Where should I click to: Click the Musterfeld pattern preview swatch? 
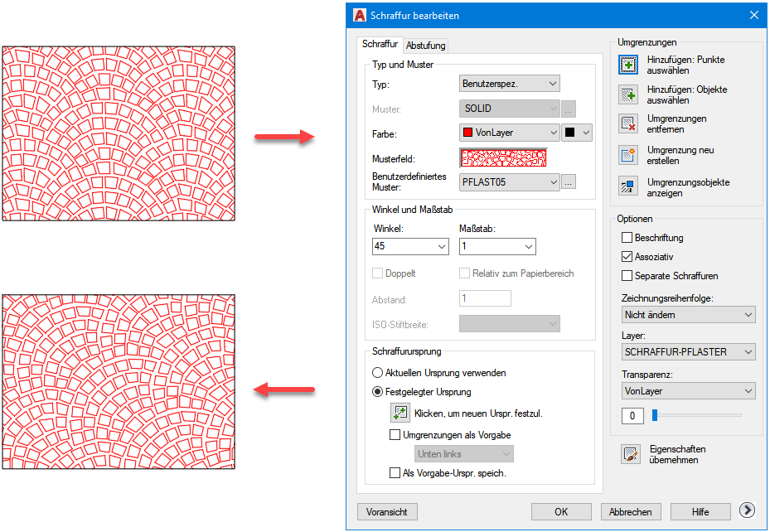503,157
